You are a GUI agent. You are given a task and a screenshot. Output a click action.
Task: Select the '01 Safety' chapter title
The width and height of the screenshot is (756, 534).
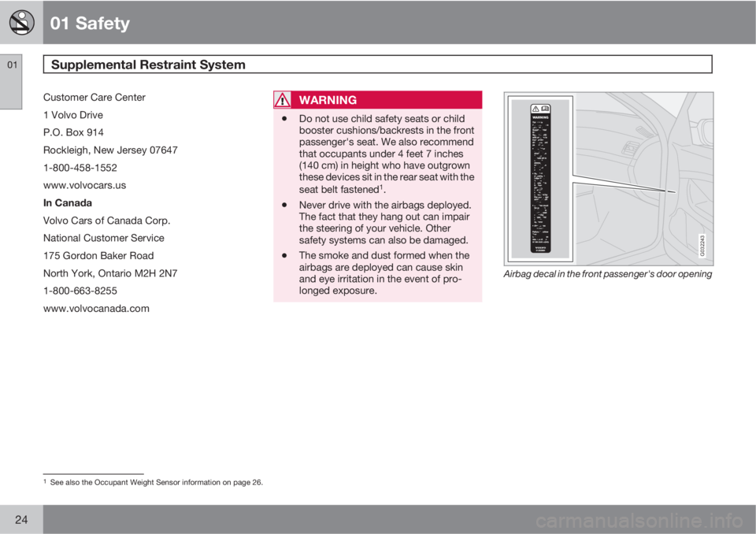(90, 23)
